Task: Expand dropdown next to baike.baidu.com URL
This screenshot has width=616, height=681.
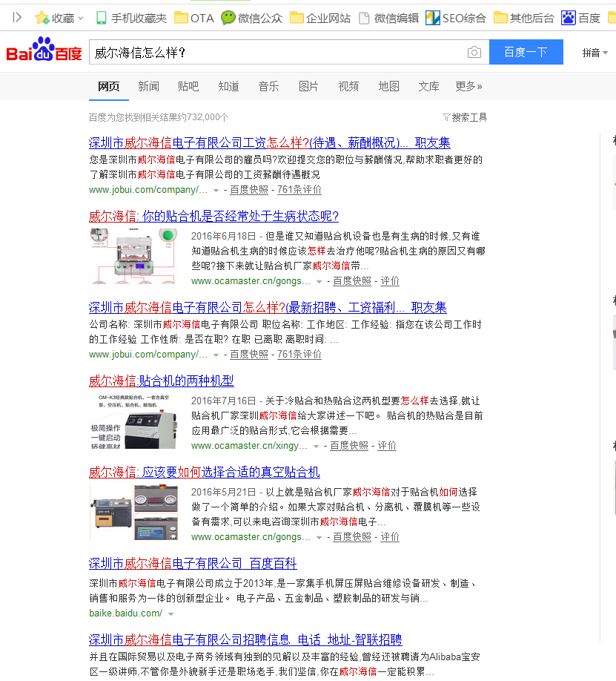Action: [x=170, y=613]
